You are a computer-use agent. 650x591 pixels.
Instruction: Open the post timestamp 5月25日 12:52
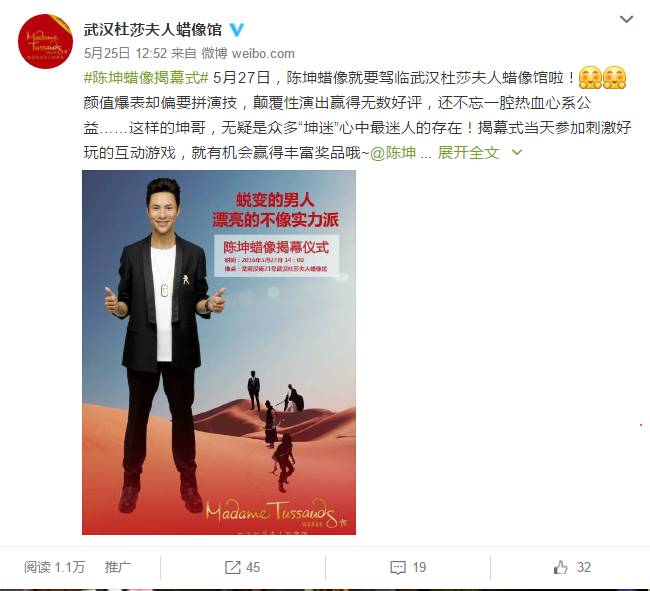125,53
